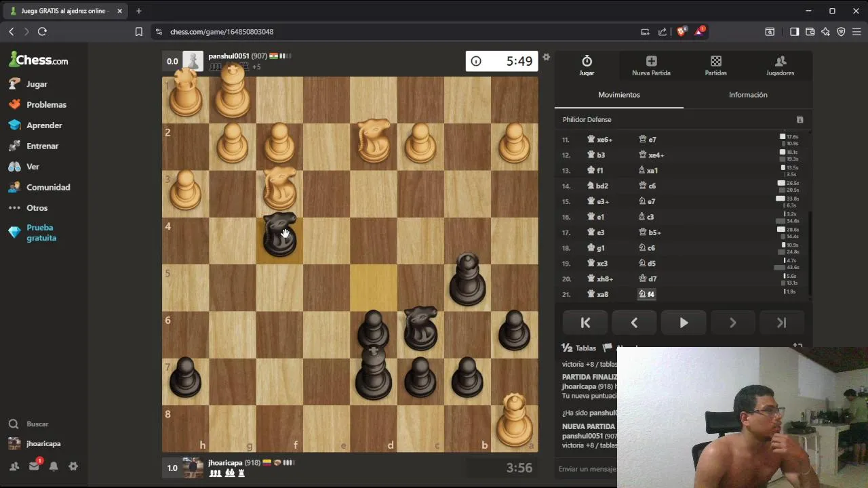The image size is (868, 488).
Task: Go forward one move
Action: (x=732, y=323)
